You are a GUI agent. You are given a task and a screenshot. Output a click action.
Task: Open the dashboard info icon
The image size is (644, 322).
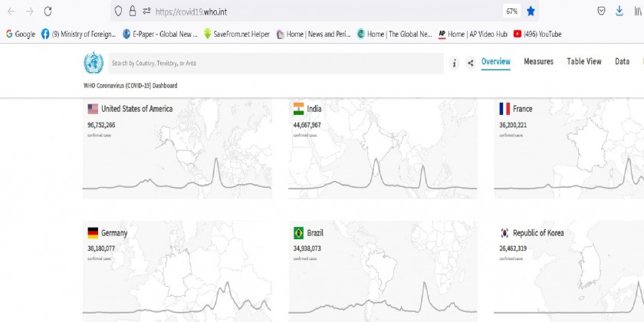454,63
